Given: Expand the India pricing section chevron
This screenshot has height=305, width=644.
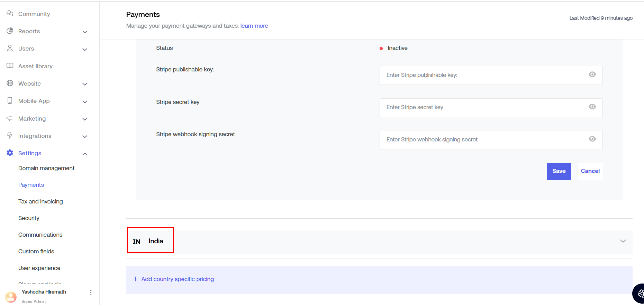Looking at the screenshot, I should [623, 241].
